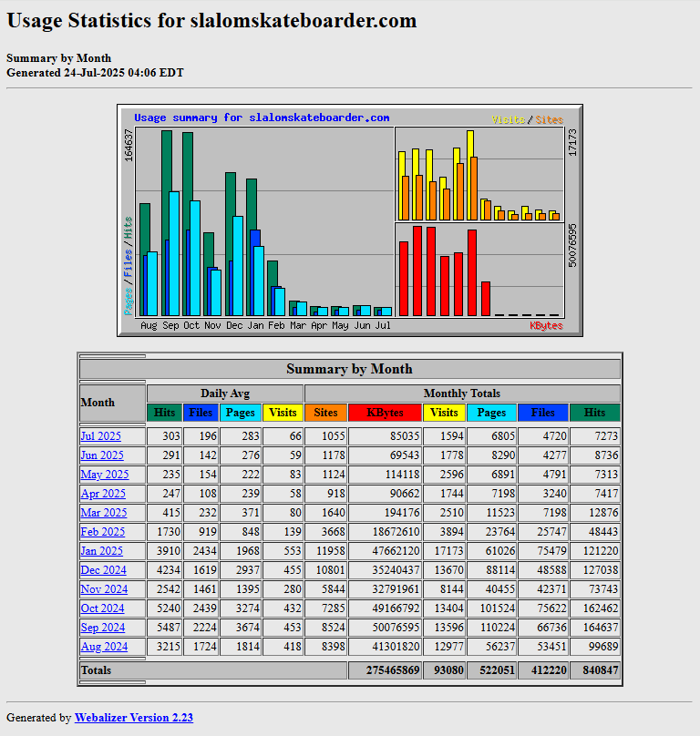Follow the Webalizer Version 2.23 link
The height and width of the screenshot is (736, 700).
click(133, 718)
